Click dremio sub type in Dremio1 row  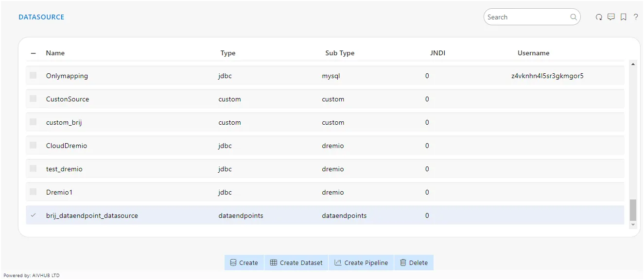tap(333, 192)
